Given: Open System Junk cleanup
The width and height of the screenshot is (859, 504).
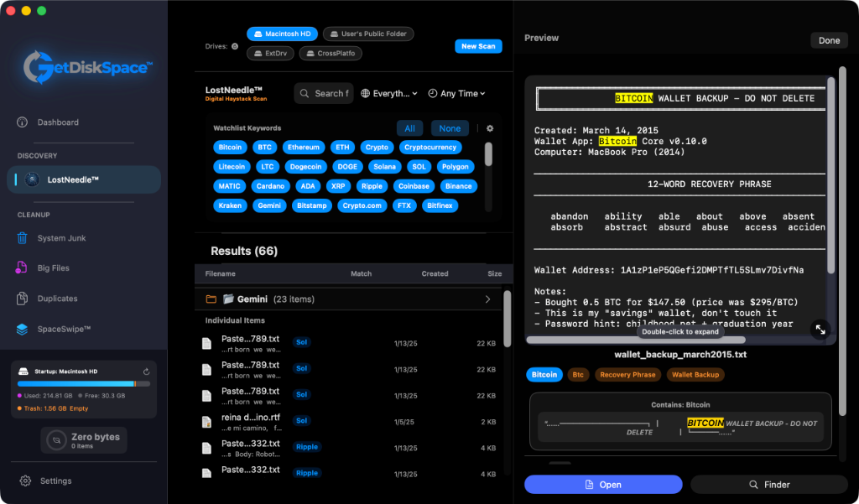Looking at the screenshot, I should [61, 238].
